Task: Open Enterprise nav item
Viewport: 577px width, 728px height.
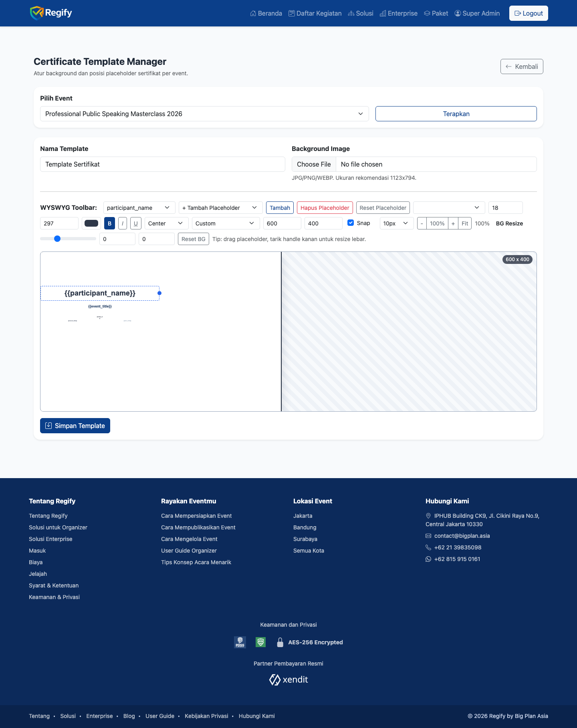Action: click(x=399, y=13)
